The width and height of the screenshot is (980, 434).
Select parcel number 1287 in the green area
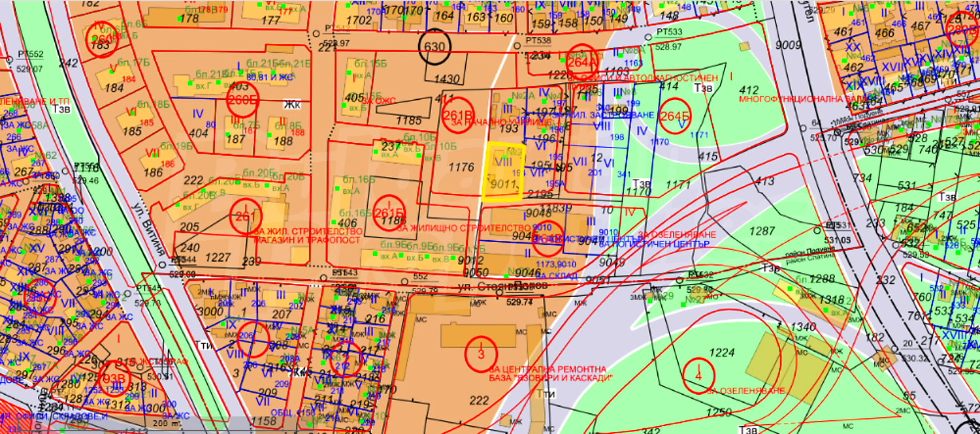[762, 231]
